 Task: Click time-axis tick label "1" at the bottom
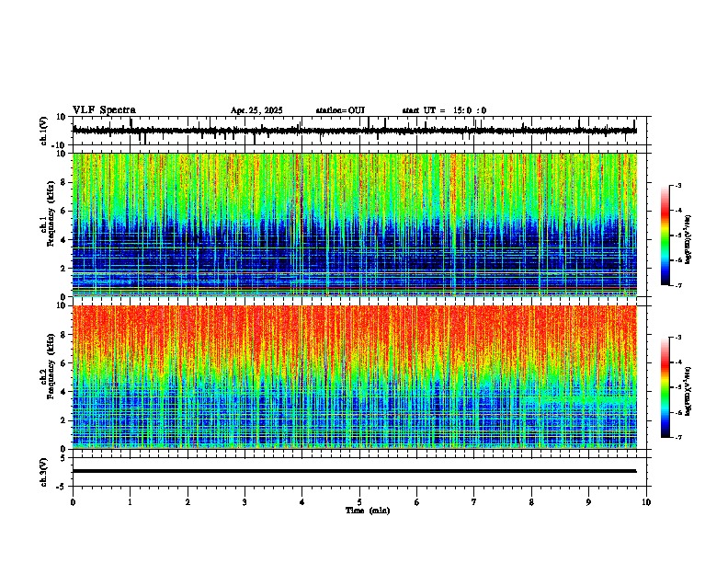coord(130,502)
